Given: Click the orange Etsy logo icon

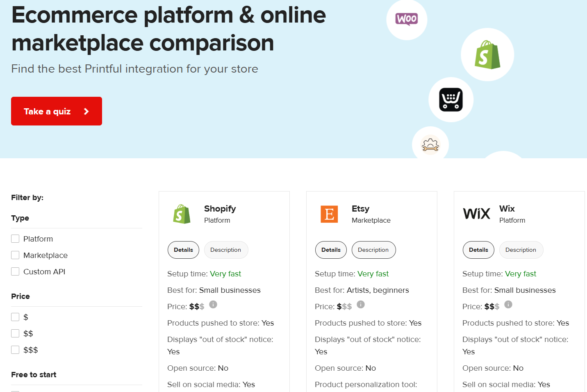Looking at the screenshot, I should click(x=329, y=214).
